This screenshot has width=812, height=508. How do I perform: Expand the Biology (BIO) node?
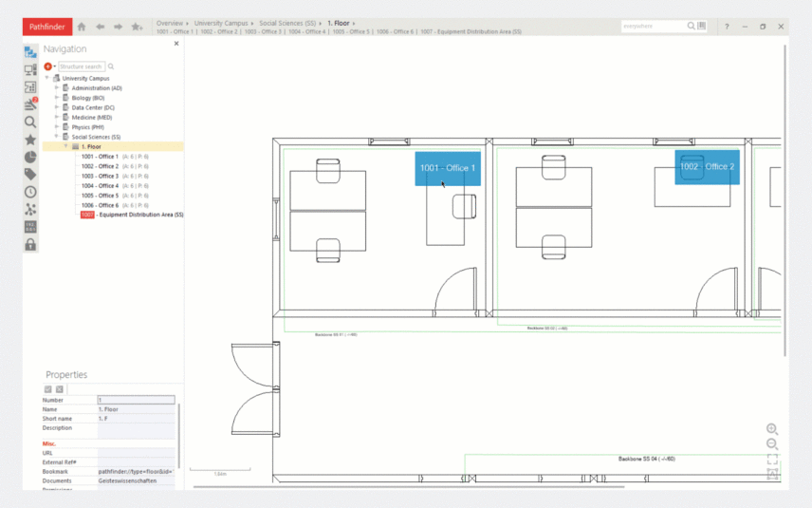pos(57,98)
